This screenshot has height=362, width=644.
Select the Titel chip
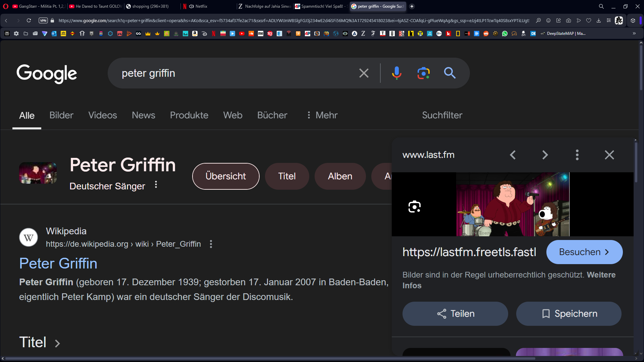[287, 176]
